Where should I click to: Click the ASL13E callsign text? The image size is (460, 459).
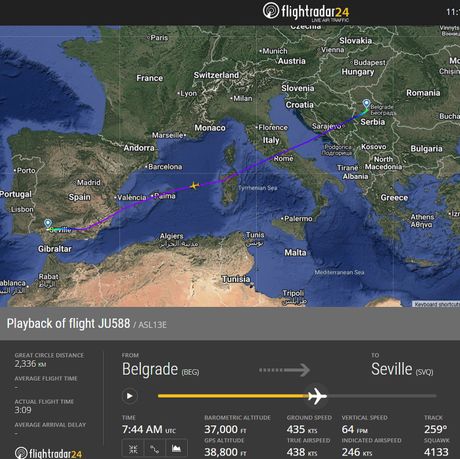pyautogui.click(x=152, y=325)
